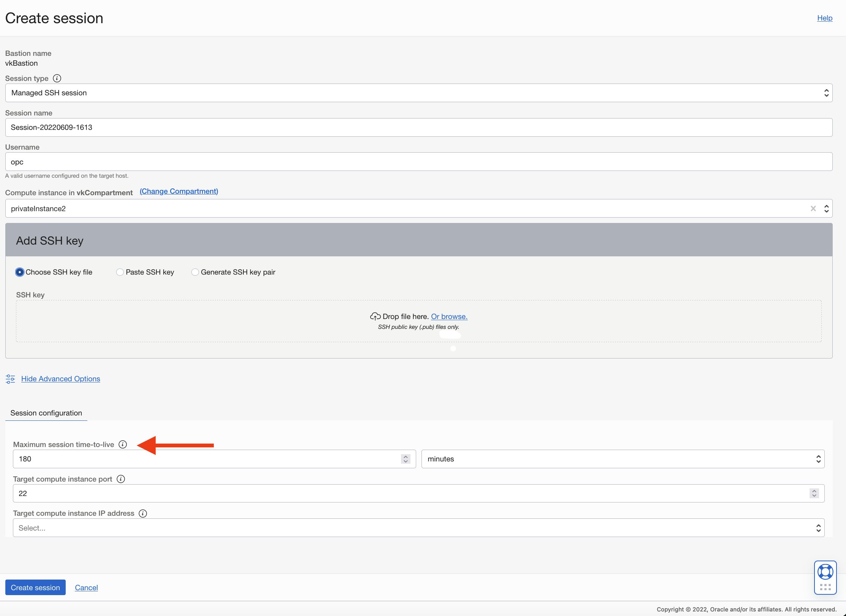Image resolution: width=846 pixels, height=616 pixels.
Task: Open the Session type dropdown
Action: (x=418, y=93)
